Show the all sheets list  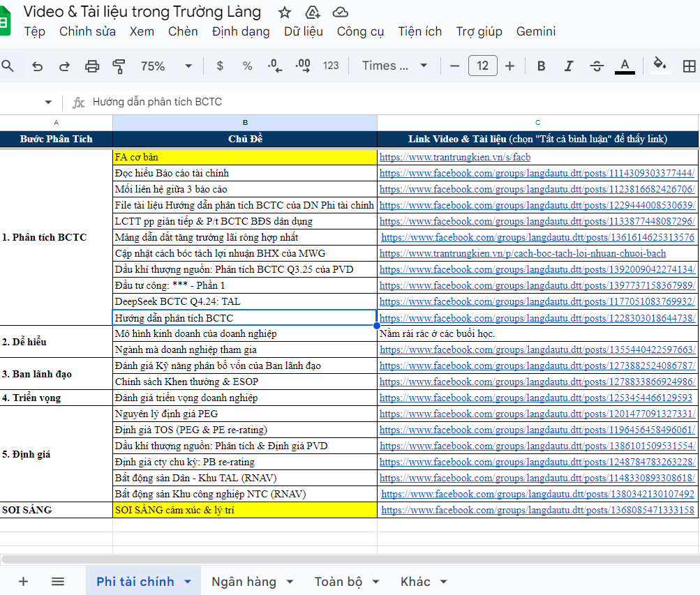click(x=58, y=581)
